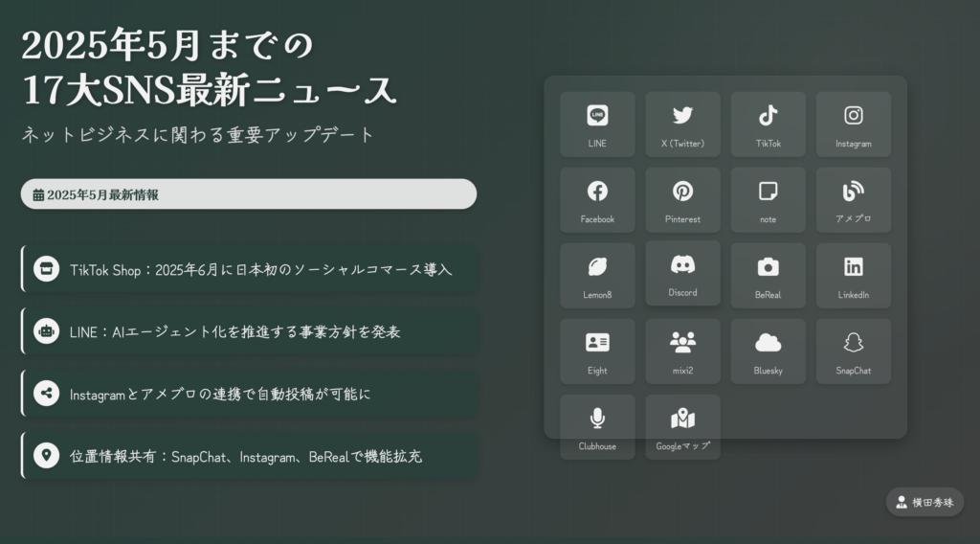Open the 位置情報共有 機能拡充 news item

point(249,455)
